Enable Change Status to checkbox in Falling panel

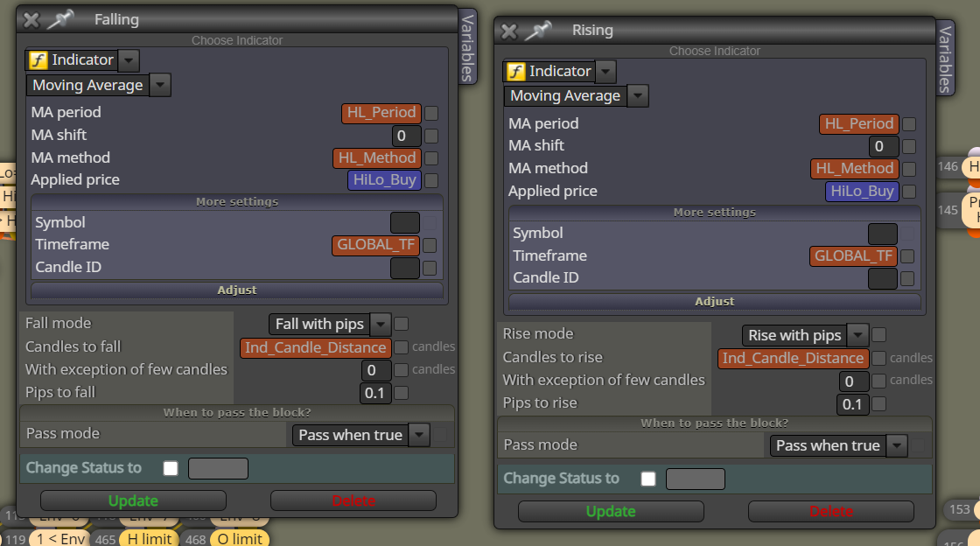coord(171,468)
